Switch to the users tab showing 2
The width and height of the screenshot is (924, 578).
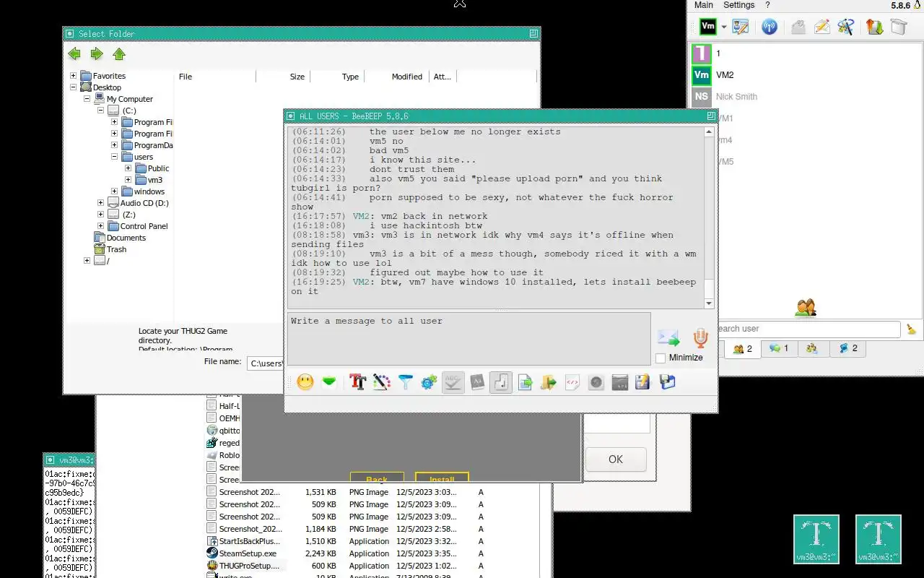pos(742,349)
